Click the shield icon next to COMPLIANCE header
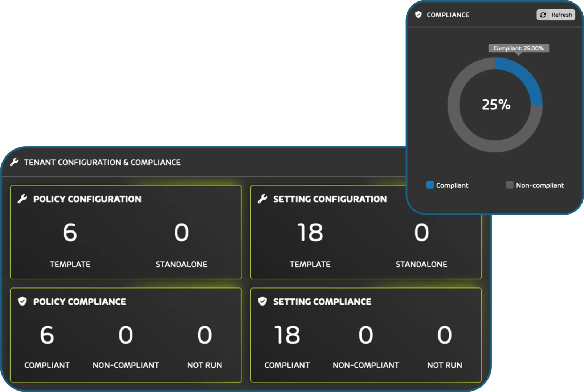This screenshot has width=584, height=392. 418,15
